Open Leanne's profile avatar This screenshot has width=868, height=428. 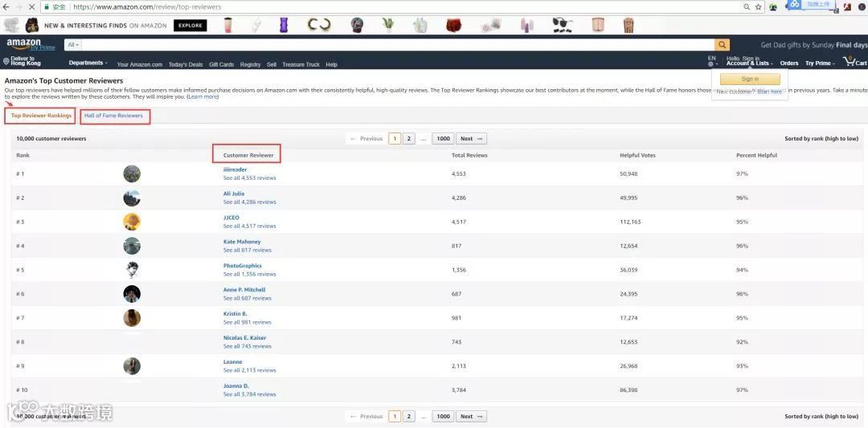click(132, 366)
